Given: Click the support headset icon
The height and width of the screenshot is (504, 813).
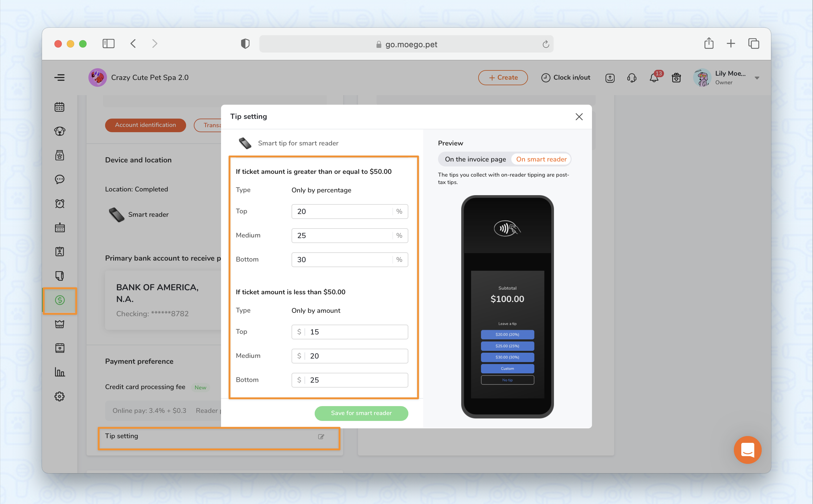Looking at the screenshot, I should 632,78.
